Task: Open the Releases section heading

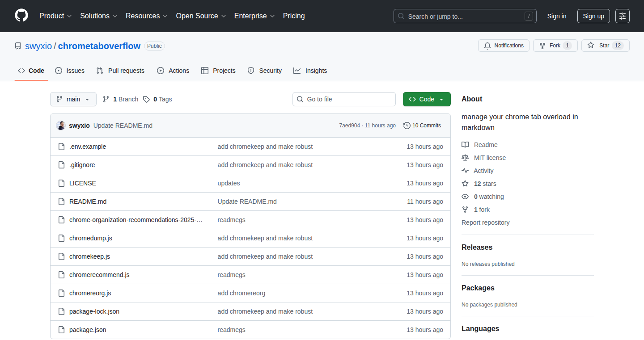Action: (477, 247)
